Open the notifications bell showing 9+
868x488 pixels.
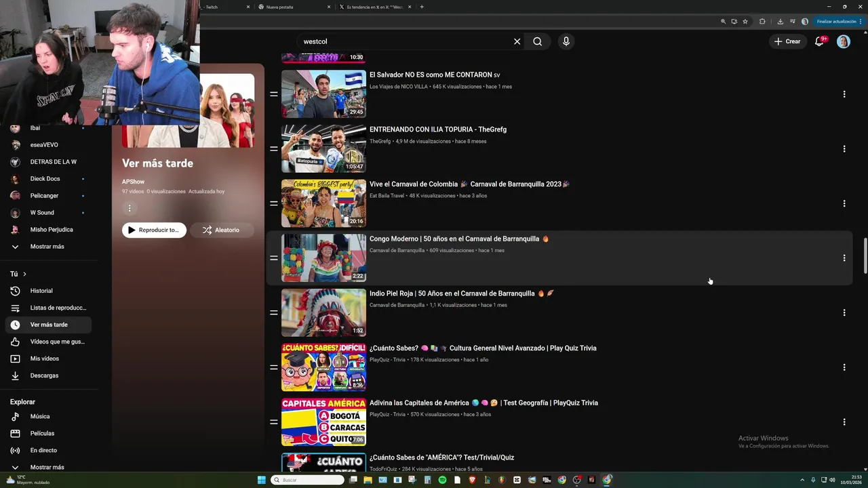pyautogui.click(x=819, y=41)
